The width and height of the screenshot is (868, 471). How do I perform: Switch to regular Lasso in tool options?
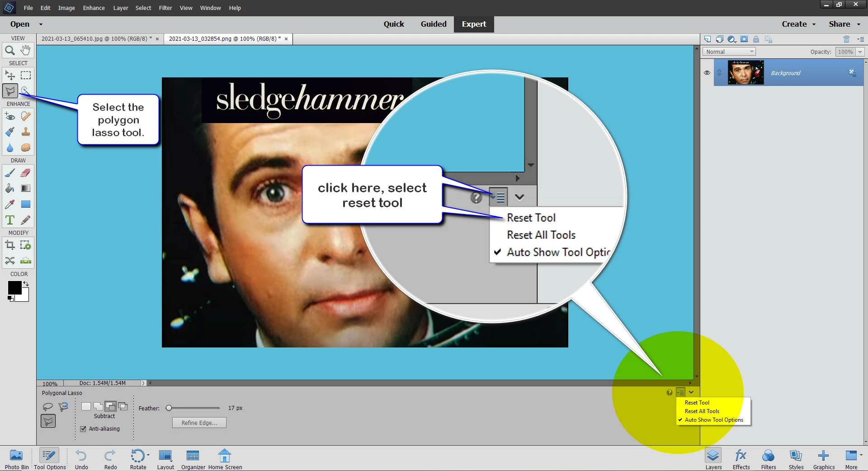coord(47,406)
